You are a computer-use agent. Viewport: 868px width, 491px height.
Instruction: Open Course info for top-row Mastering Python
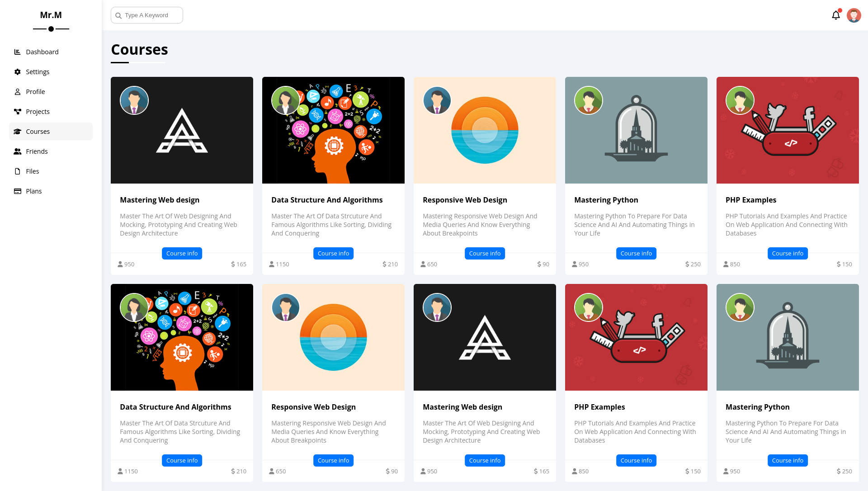636,254
